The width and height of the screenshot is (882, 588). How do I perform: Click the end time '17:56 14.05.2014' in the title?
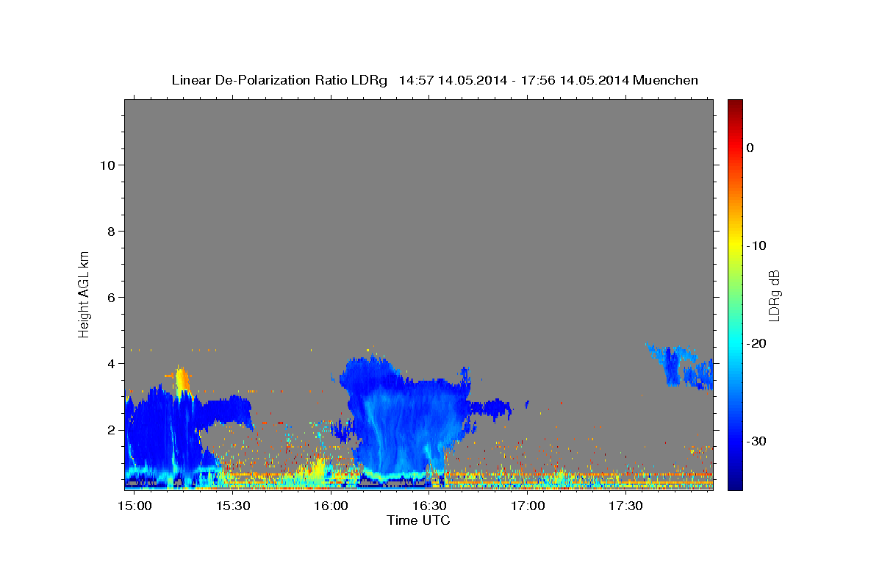575,80
